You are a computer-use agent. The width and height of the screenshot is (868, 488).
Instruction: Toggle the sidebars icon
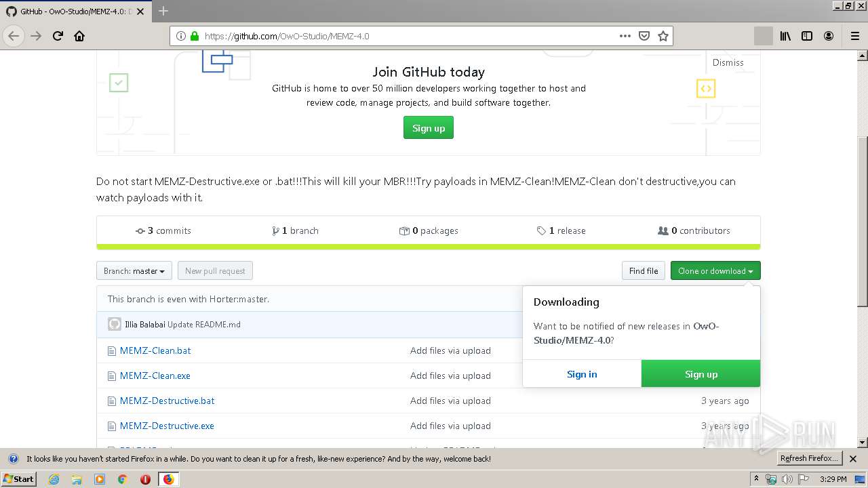point(807,36)
